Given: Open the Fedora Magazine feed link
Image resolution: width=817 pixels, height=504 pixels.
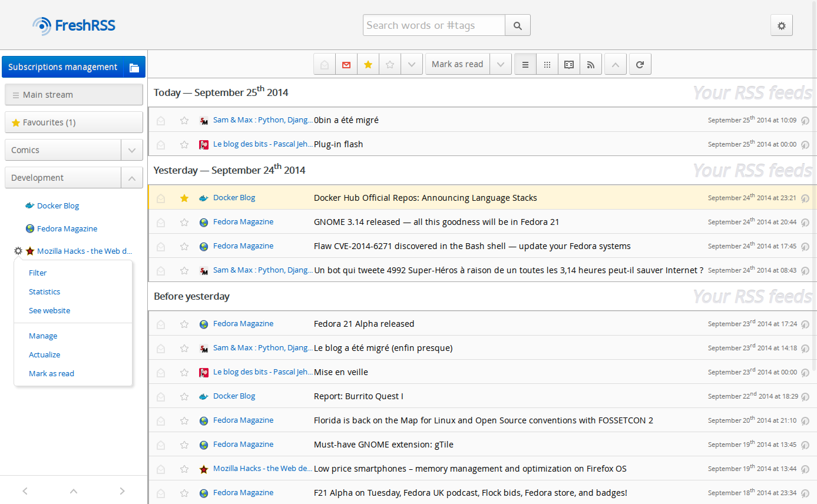Looking at the screenshot, I should point(243,221).
